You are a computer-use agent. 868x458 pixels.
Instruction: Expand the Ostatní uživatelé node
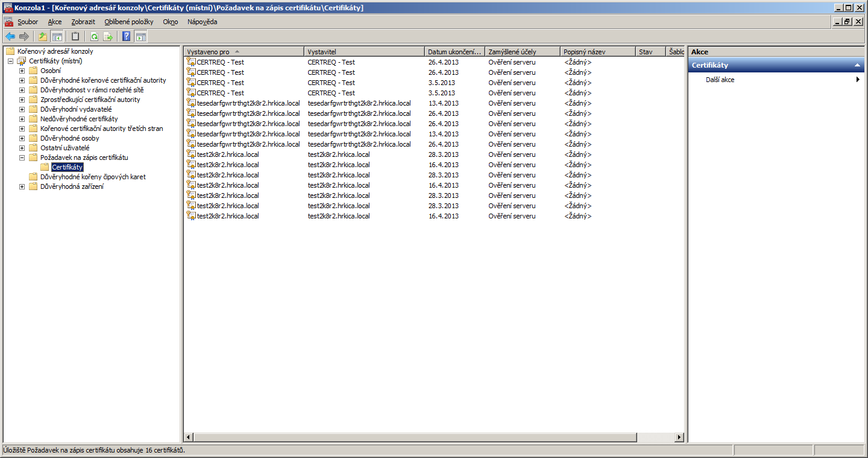coord(22,148)
